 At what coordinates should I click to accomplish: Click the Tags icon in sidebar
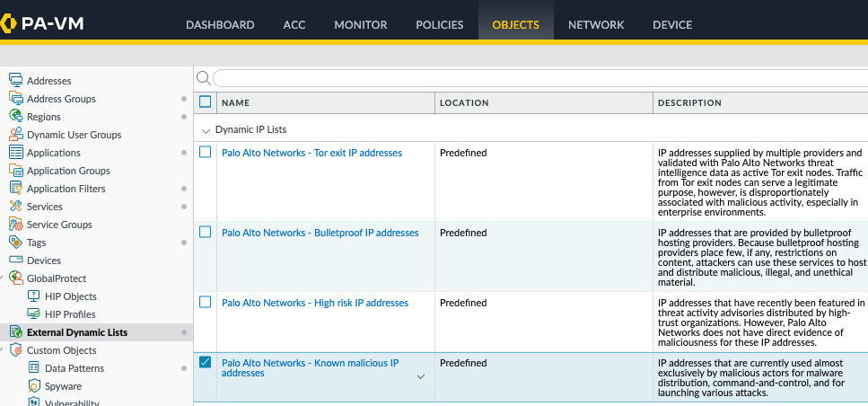pyautogui.click(x=15, y=243)
